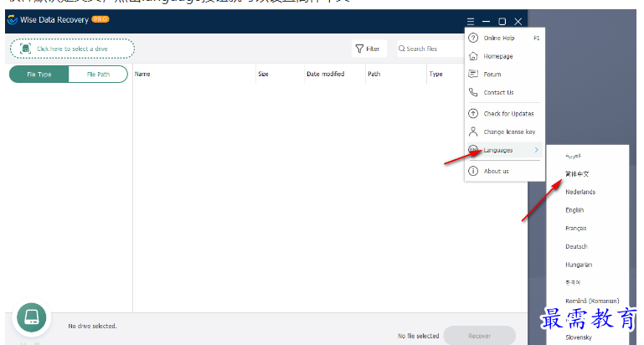Expand the Languages submenu arrow
This screenshot has height=345, width=644.
[x=537, y=150]
